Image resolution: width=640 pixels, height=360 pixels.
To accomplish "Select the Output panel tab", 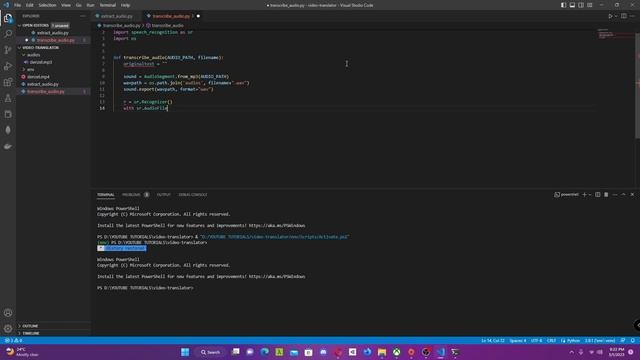I will [164, 195].
